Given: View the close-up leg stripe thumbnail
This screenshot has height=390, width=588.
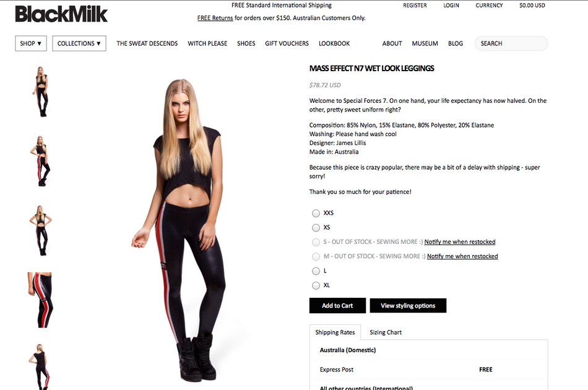Looking at the screenshot, I should click(x=40, y=300).
